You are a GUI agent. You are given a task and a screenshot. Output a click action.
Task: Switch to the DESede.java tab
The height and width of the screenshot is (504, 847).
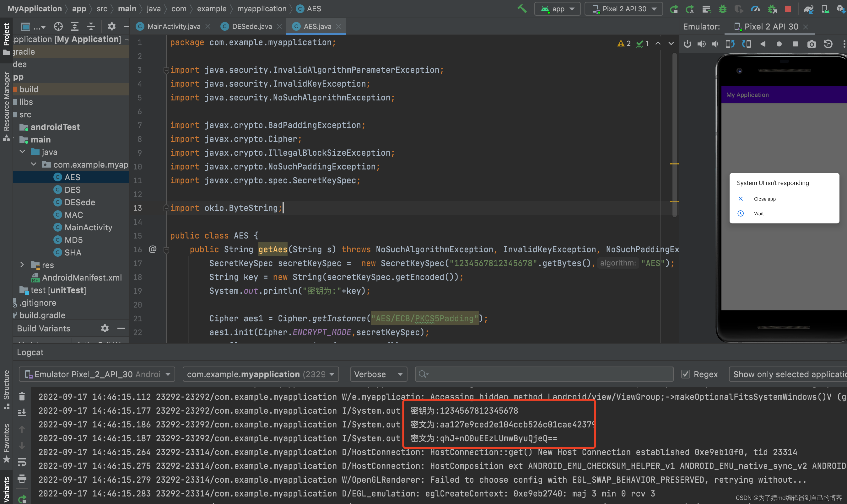point(251,26)
